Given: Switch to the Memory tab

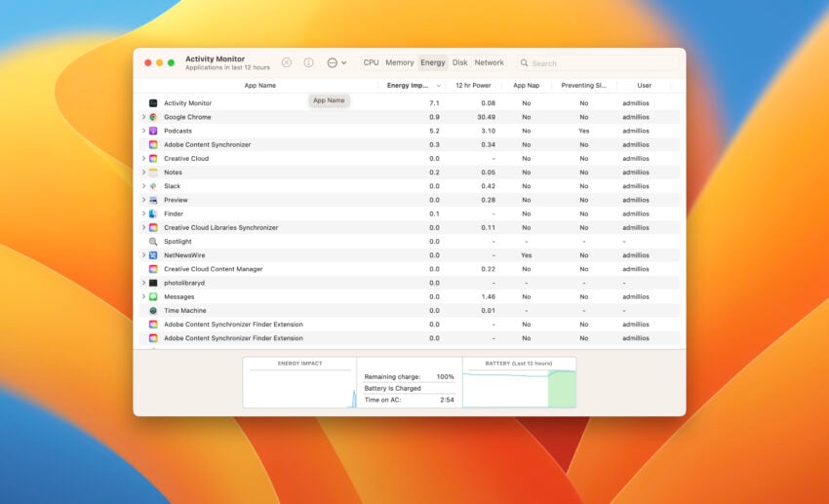Looking at the screenshot, I should (399, 62).
